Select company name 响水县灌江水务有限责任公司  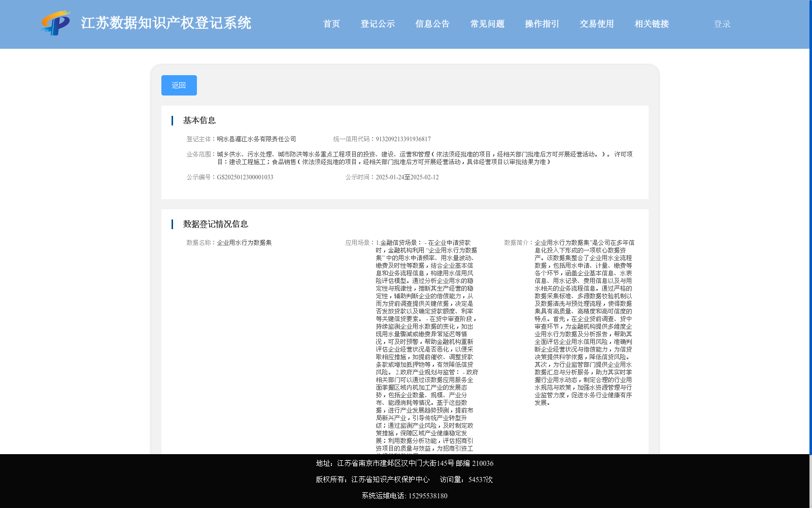point(256,139)
